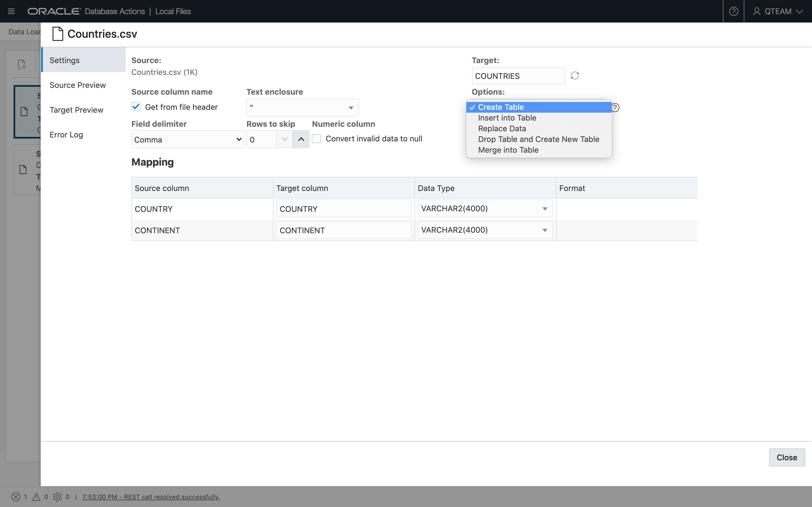Open the COUNTRY data type dropdown
The height and width of the screenshot is (507, 812).
coord(485,208)
